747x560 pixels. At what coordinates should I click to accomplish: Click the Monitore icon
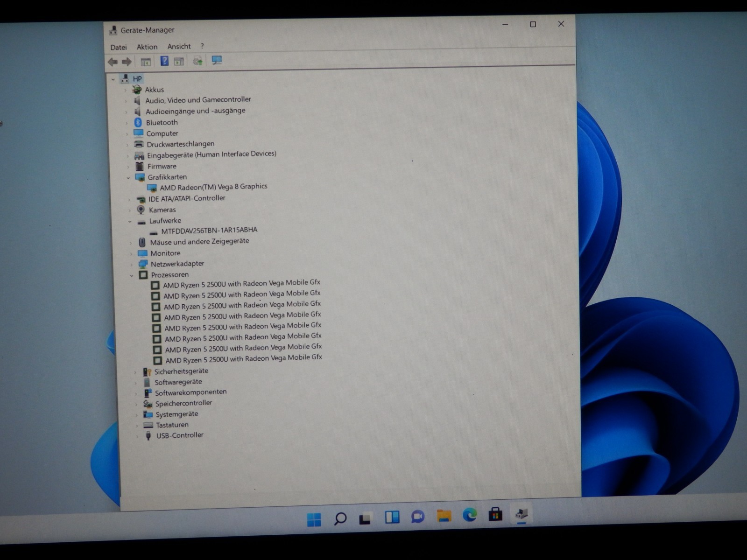pos(142,253)
